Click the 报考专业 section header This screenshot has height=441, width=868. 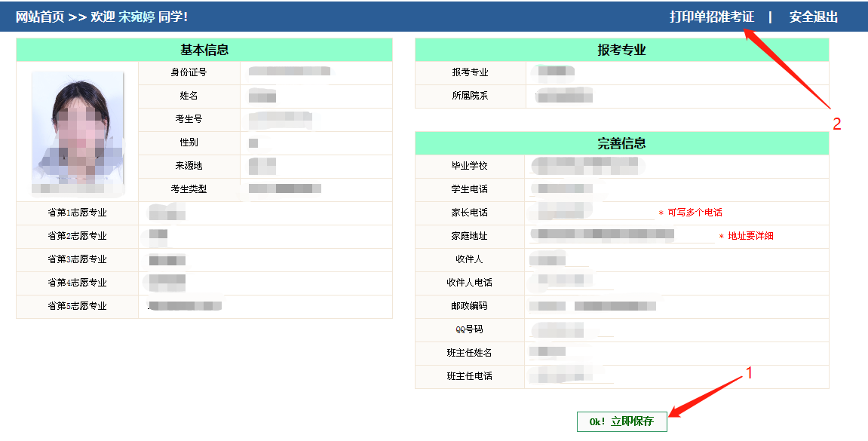click(x=621, y=50)
